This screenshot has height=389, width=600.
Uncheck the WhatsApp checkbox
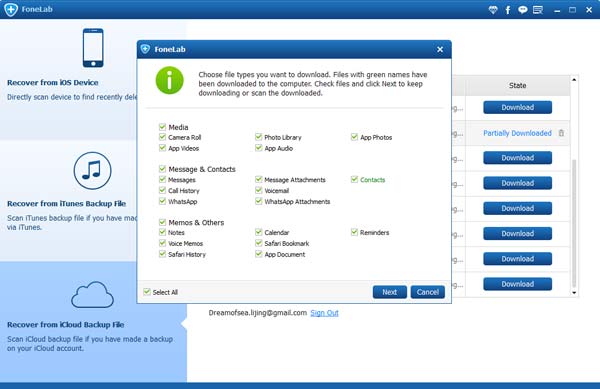pyautogui.click(x=162, y=201)
